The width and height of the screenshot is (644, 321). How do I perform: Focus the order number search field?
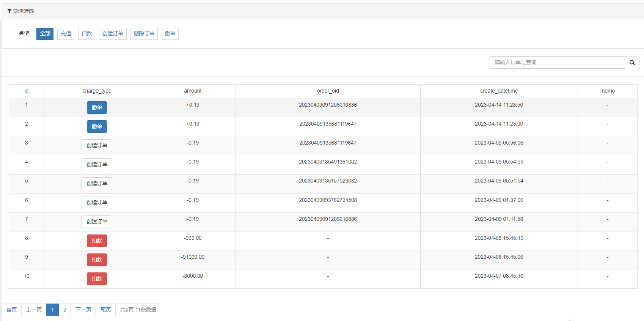coord(557,63)
